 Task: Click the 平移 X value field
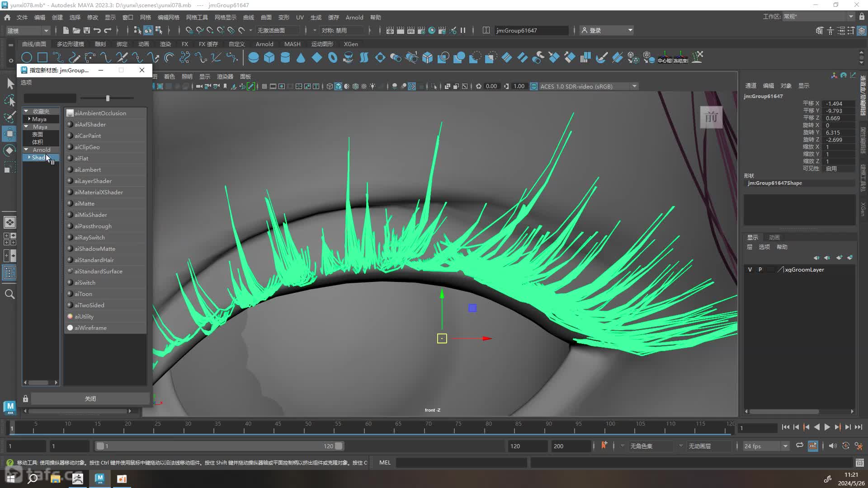[x=839, y=103]
